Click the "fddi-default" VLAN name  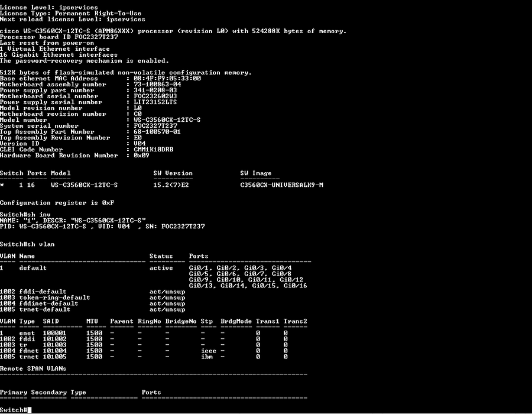tap(43, 292)
